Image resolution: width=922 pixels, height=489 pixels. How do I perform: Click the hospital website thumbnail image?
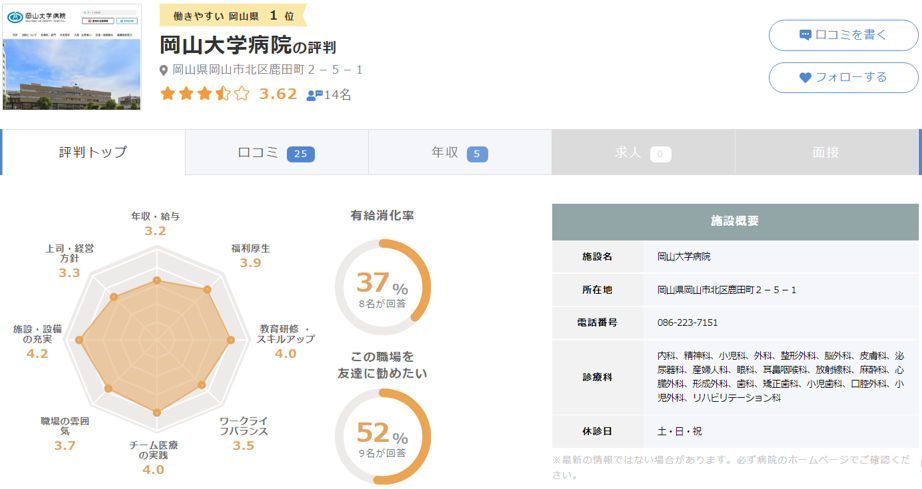click(72, 57)
